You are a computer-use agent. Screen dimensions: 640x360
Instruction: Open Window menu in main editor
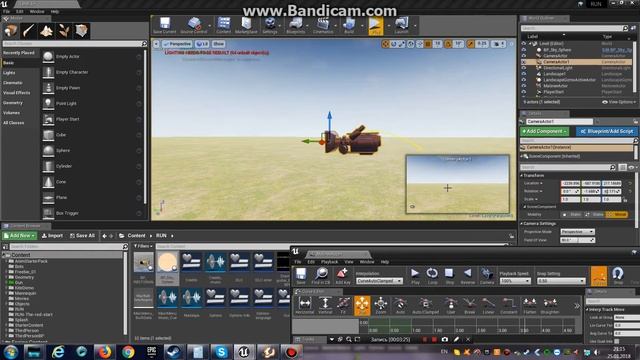(x=37, y=11)
